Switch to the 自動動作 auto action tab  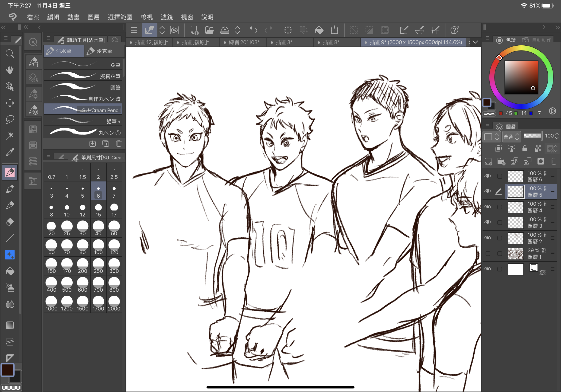click(x=537, y=39)
